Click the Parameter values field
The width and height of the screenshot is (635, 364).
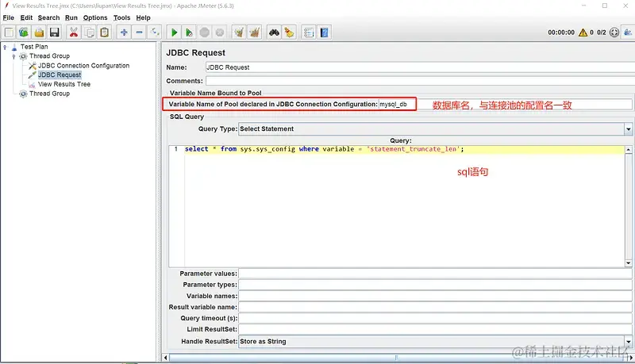point(435,274)
